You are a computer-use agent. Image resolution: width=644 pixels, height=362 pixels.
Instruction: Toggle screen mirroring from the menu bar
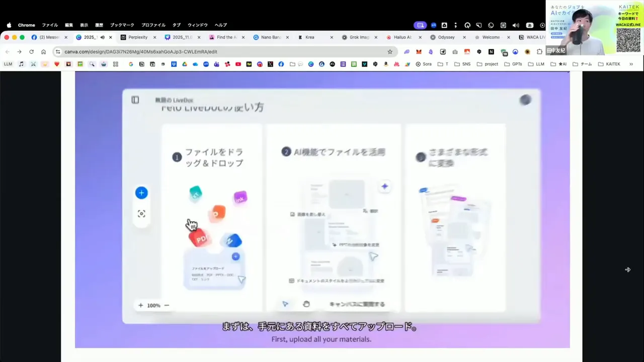pyautogui.click(x=420, y=25)
